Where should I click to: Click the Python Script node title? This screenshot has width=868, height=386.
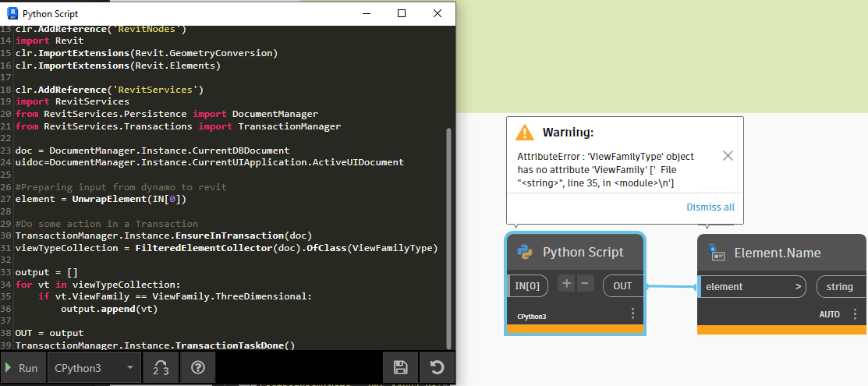point(583,253)
